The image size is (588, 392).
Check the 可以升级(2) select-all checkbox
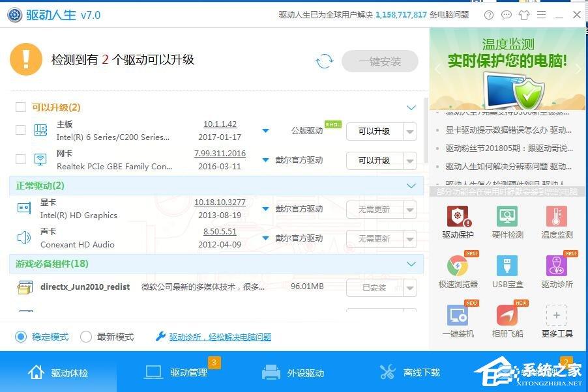(x=20, y=107)
